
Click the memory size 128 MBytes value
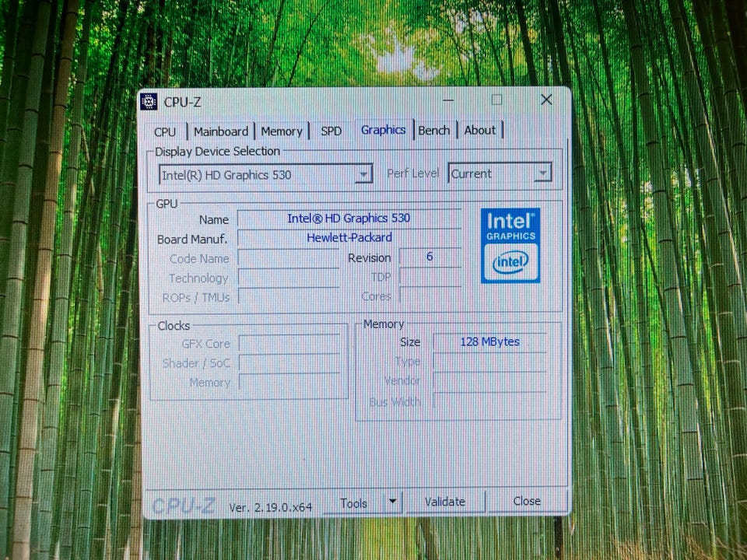[489, 342]
